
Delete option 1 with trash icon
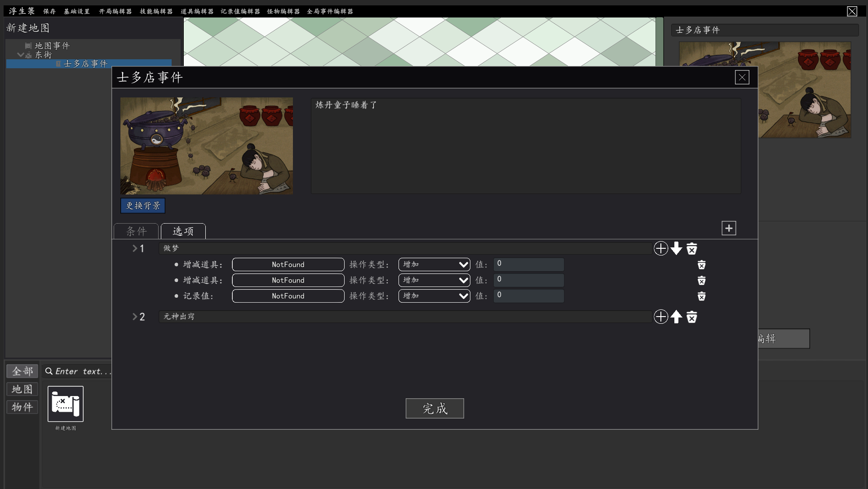(692, 248)
